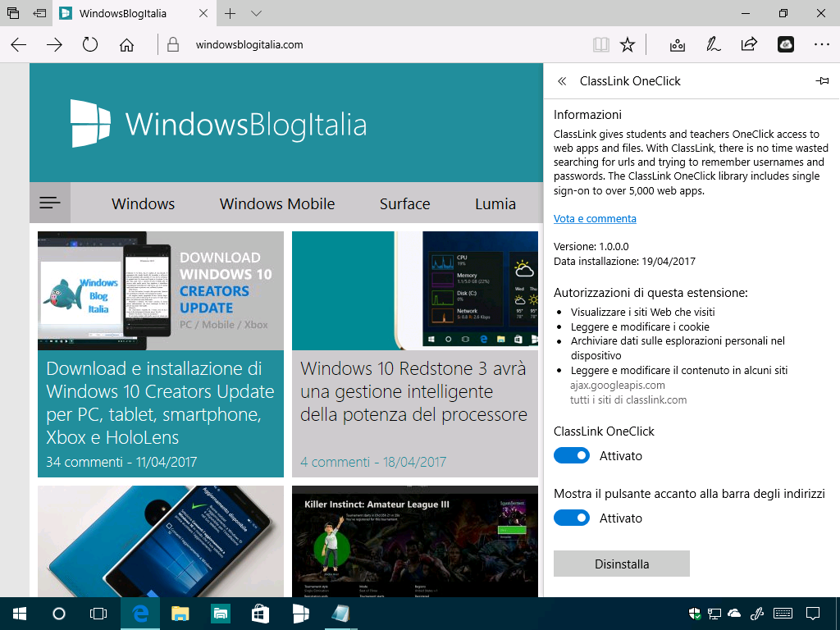Click the ClassLink OneClick extension icon
Viewport: 840px width, 630px height.
[785, 44]
